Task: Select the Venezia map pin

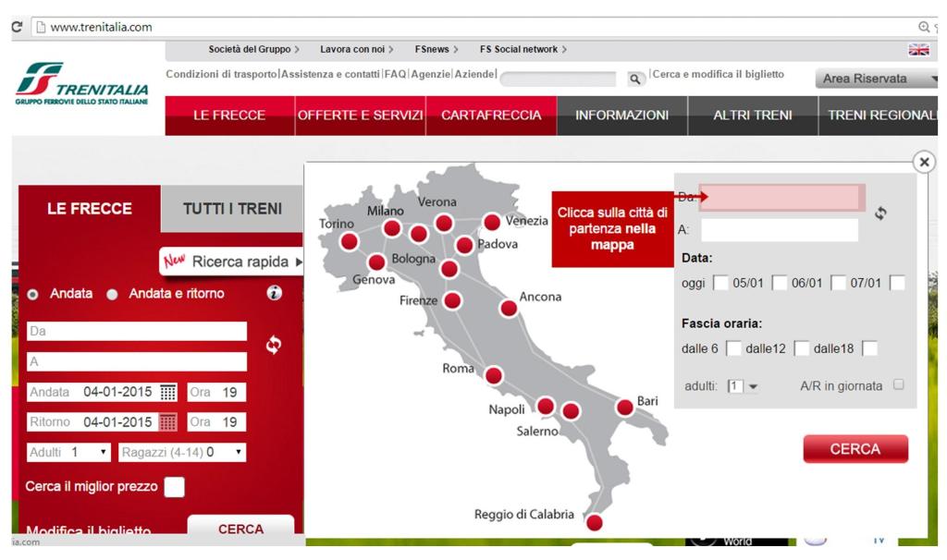Action: tap(492, 222)
